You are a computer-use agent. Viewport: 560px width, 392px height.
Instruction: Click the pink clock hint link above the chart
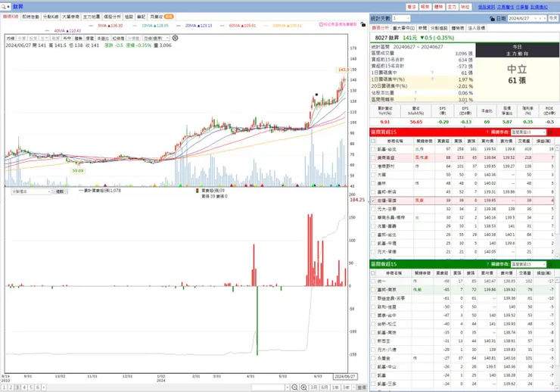(x=338, y=24)
